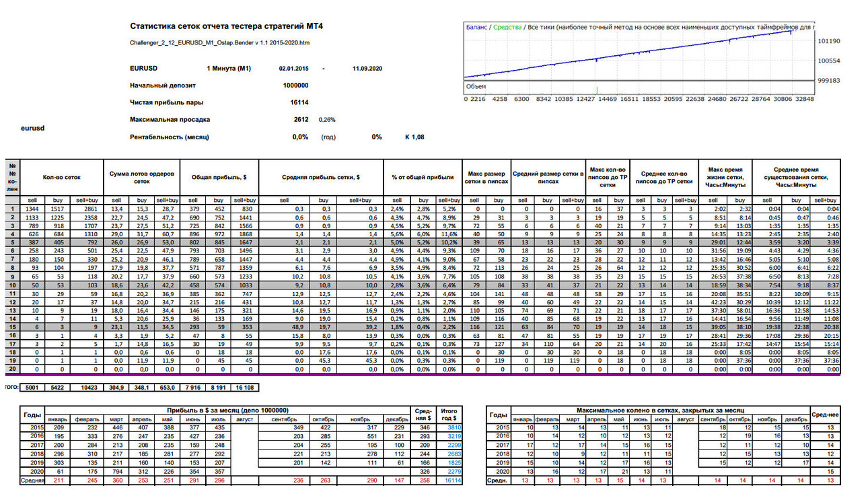Viewport: 868px width, 500px height.
Task: Click the 'Рентабельность (месяц)' label
Action: tap(170, 137)
